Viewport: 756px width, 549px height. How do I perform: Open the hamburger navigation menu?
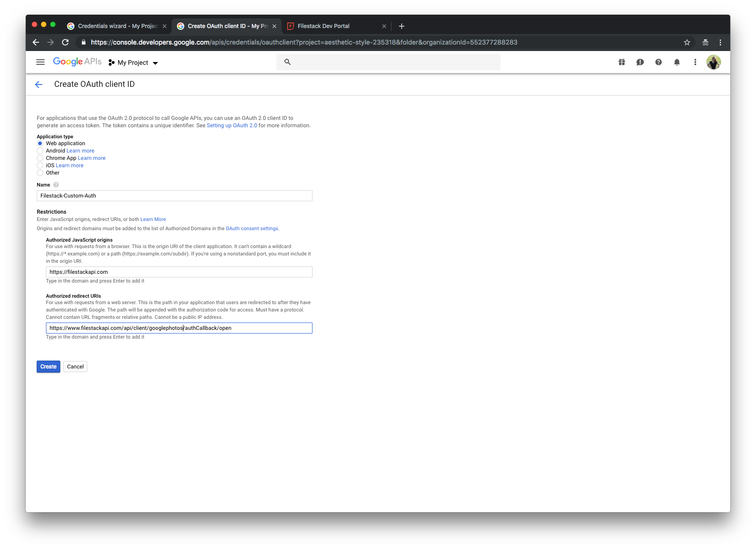coord(40,62)
